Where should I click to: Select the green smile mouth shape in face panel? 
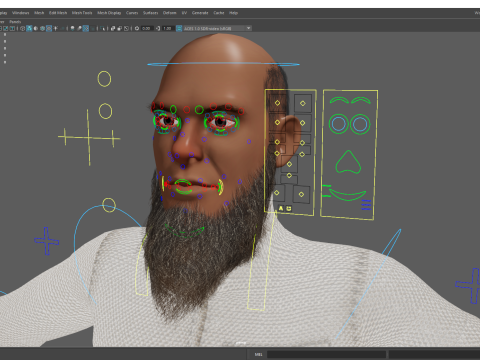pos(347,195)
